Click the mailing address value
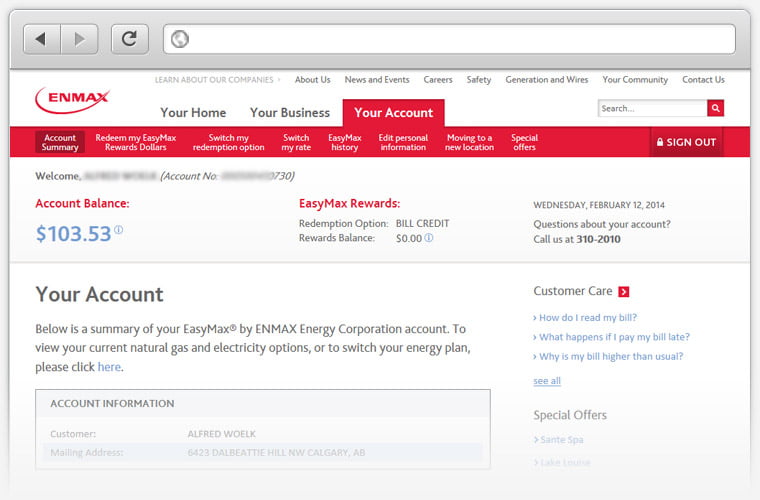The image size is (760, 500). (x=276, y=453)
